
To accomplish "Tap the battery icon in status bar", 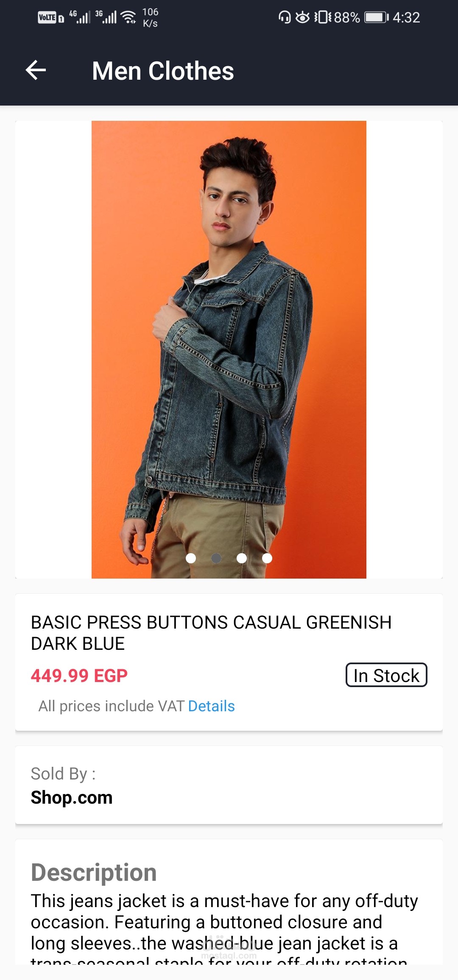I will [377, 17].
